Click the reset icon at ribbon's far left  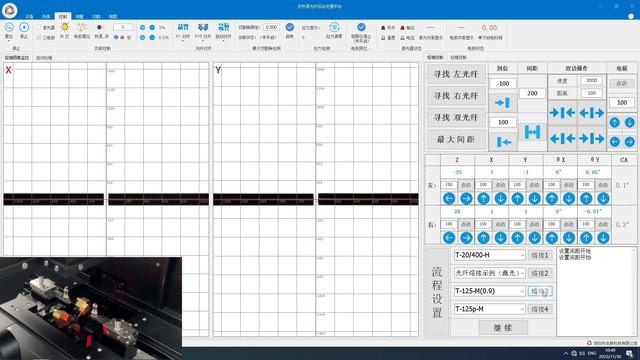(x=9, y=27)
